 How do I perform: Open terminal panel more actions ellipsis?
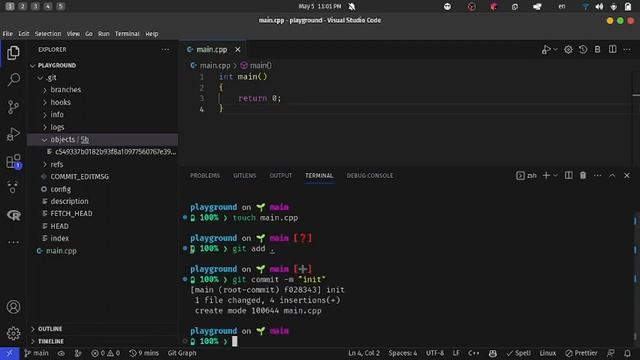point(598,176)
